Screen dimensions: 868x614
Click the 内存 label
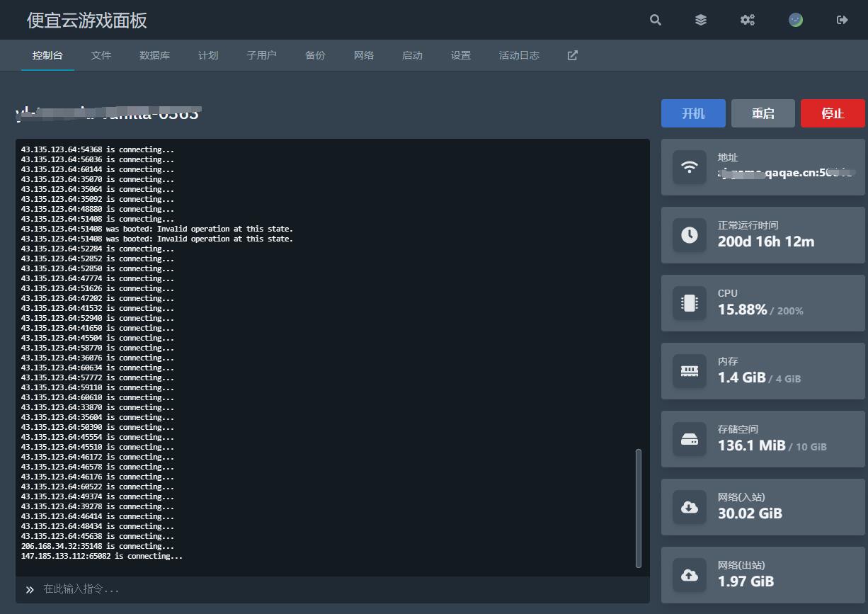click(x=728, y=361)
